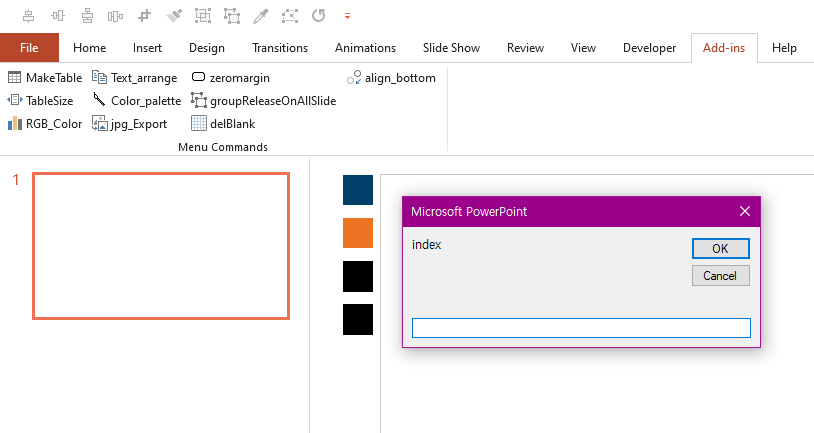Image resolution: width=814 pixels, height=433 pixels.
Task: Select the Eyedropper tool icon
Action: [x=261, y=16]
